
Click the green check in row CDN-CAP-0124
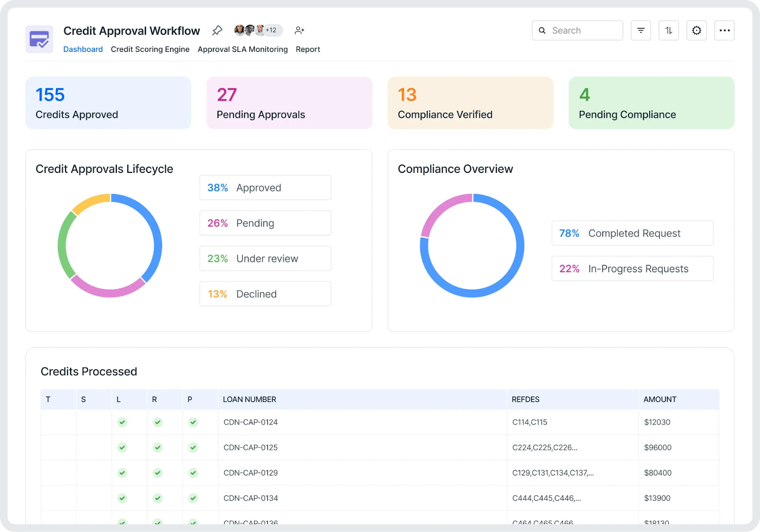pyautogui.click(x=122, y=422)
